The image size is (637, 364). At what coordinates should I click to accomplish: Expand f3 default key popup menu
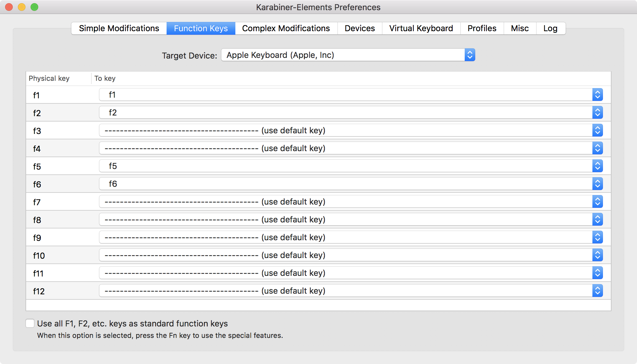[350, 130]
